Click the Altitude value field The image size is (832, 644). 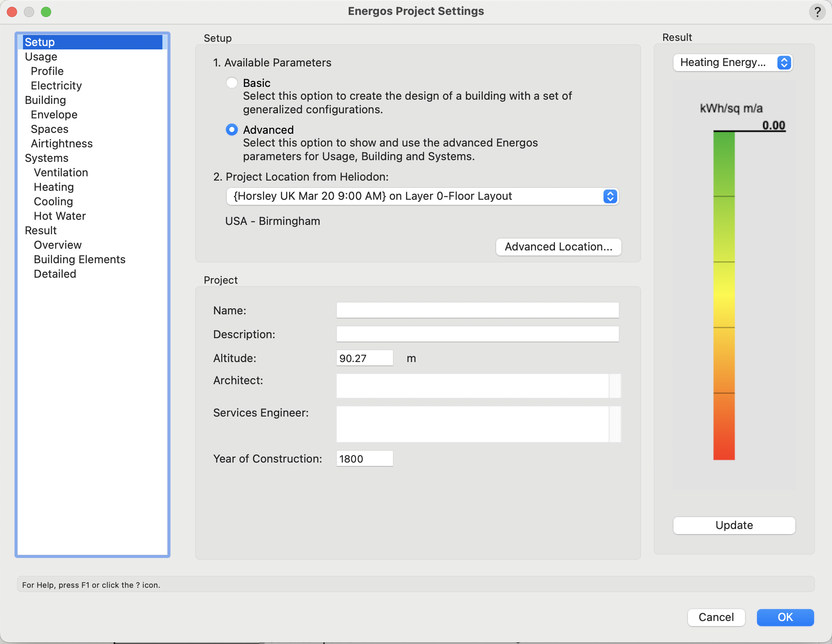[x=364, y=358]
